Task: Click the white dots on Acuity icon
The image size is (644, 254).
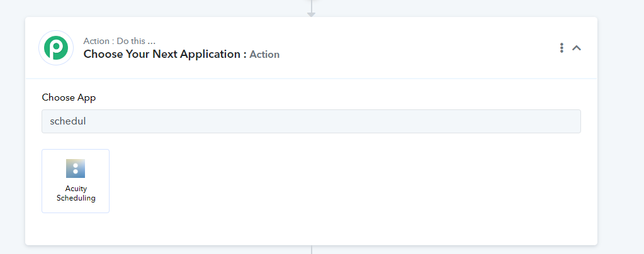Action: pos(76,168)
